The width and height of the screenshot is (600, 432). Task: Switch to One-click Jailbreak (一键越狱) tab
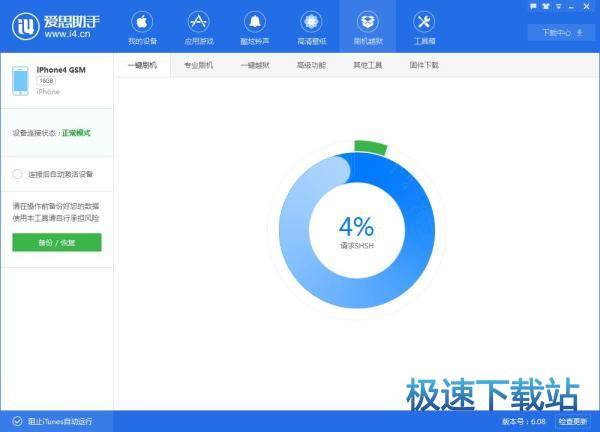pos(255,65)
